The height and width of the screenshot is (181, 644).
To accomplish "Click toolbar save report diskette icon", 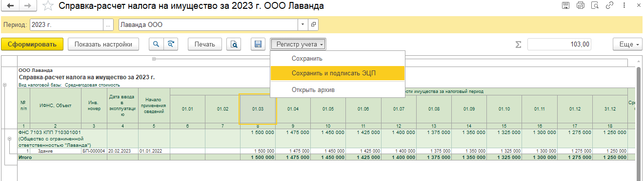I will [x=258, y=44].
